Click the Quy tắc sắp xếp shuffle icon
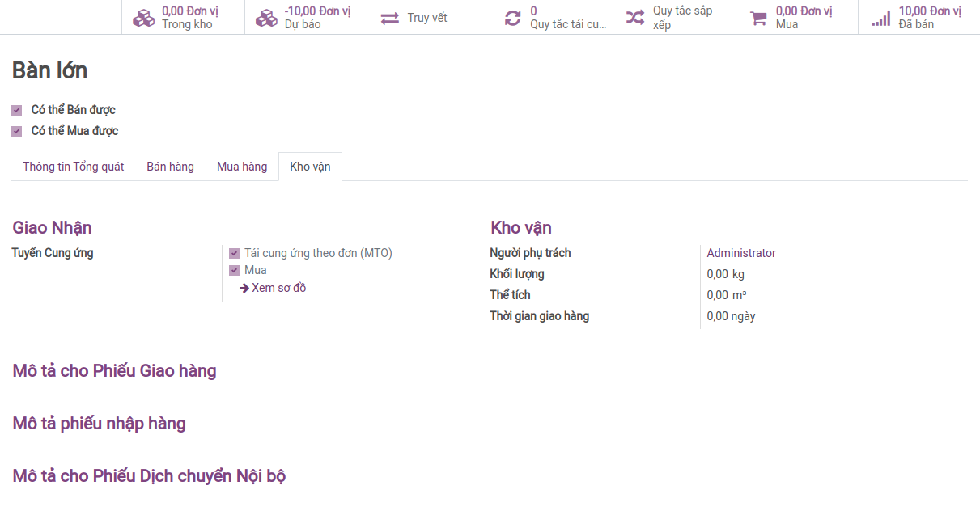980x532 pixels. (635, 18)
